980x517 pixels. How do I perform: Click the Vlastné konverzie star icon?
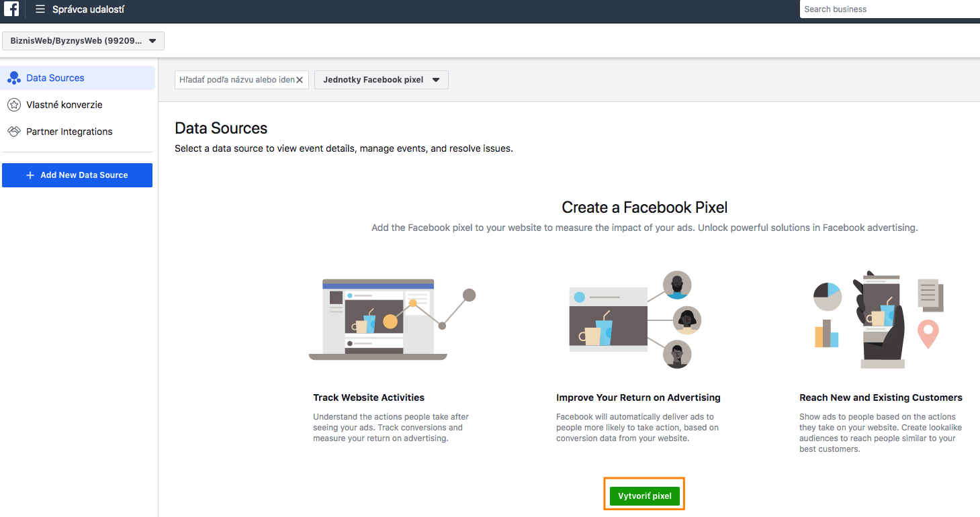[13, 105]
